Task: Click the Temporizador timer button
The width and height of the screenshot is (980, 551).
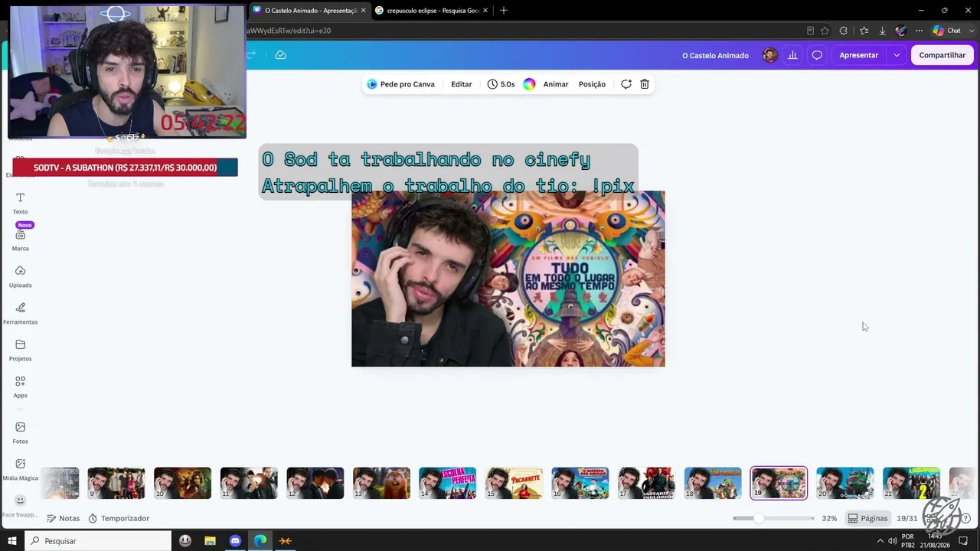Action: click(x=119, y=518)
